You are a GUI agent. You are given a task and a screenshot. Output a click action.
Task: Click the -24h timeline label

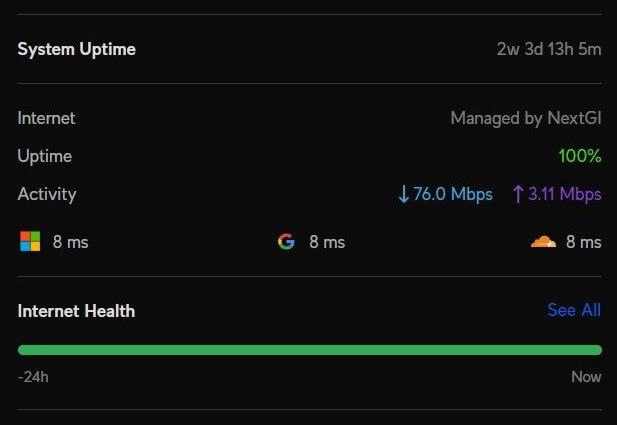33,377
